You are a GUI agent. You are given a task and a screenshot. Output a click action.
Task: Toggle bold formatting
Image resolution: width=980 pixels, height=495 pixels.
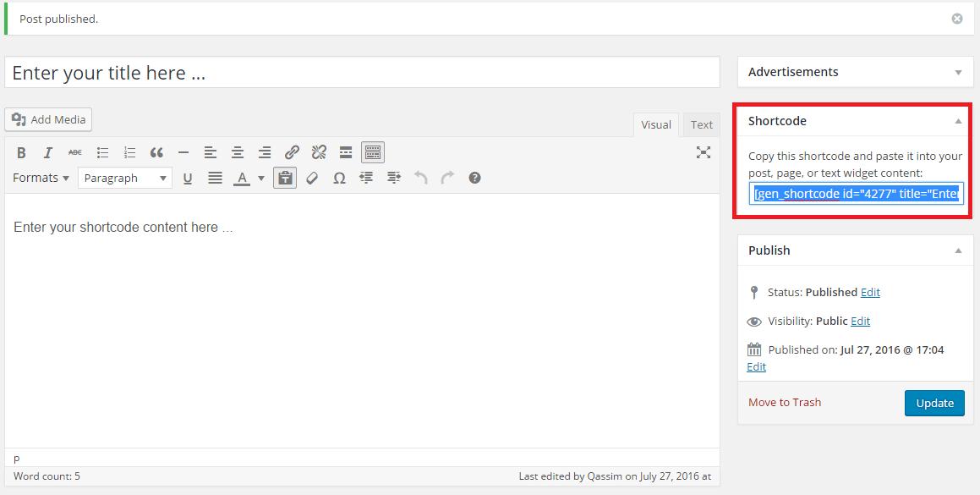click(x=21, y=152)
